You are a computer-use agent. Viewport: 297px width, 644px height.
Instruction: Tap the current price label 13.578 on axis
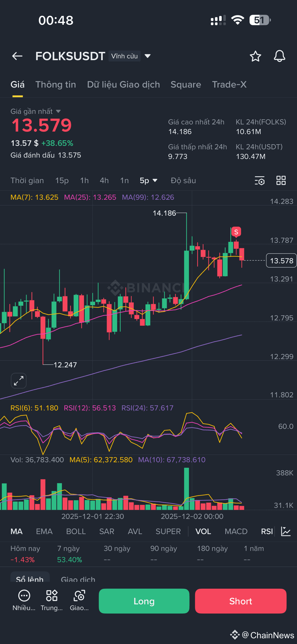pos(282,260)
